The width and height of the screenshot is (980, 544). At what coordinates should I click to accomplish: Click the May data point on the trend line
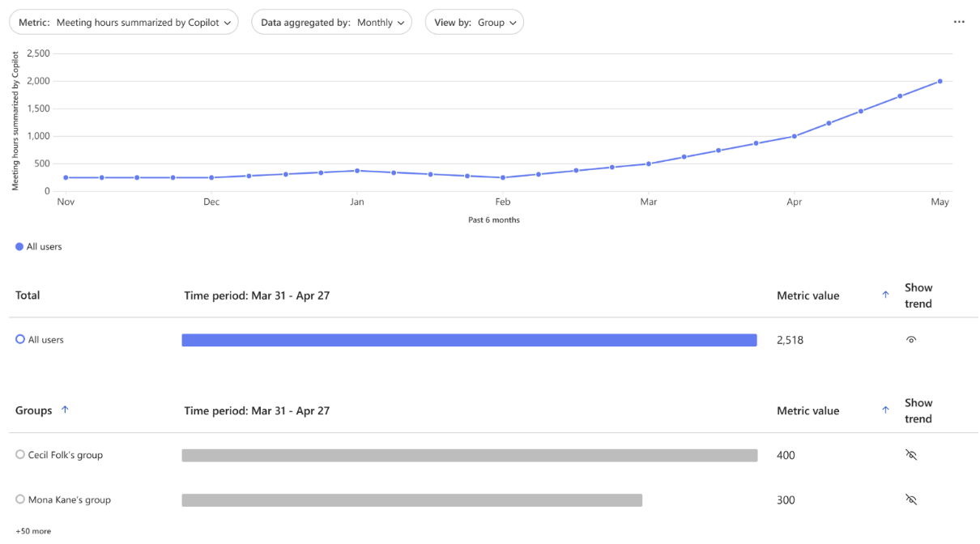coord(939,81)
